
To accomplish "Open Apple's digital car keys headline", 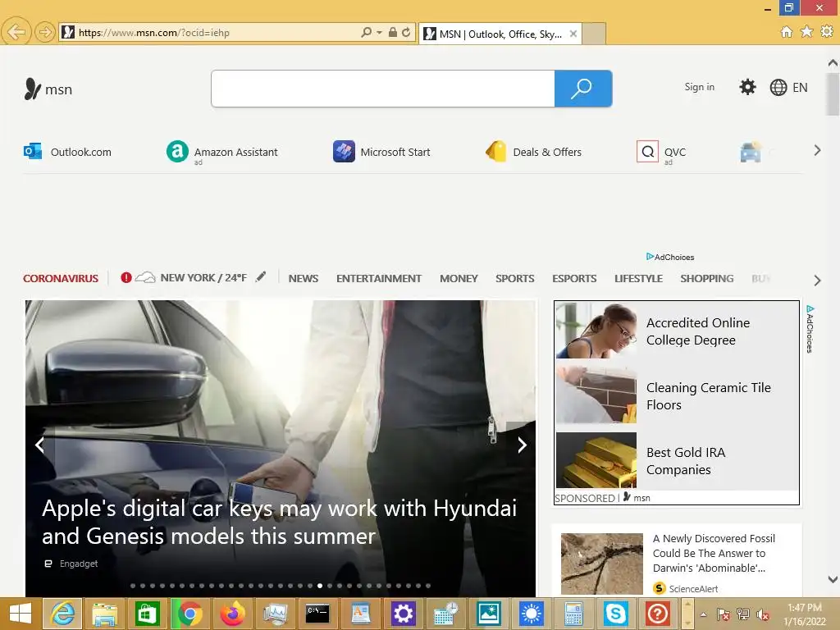I will 279,522.
